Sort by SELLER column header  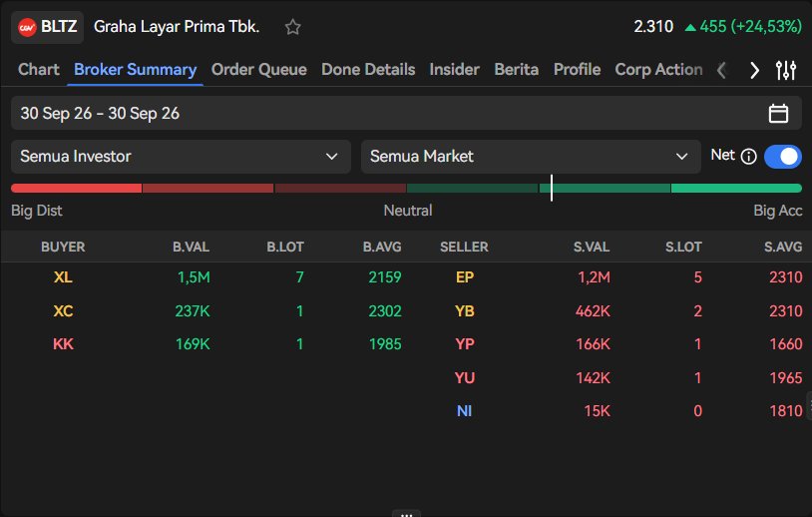click(464, 248)
